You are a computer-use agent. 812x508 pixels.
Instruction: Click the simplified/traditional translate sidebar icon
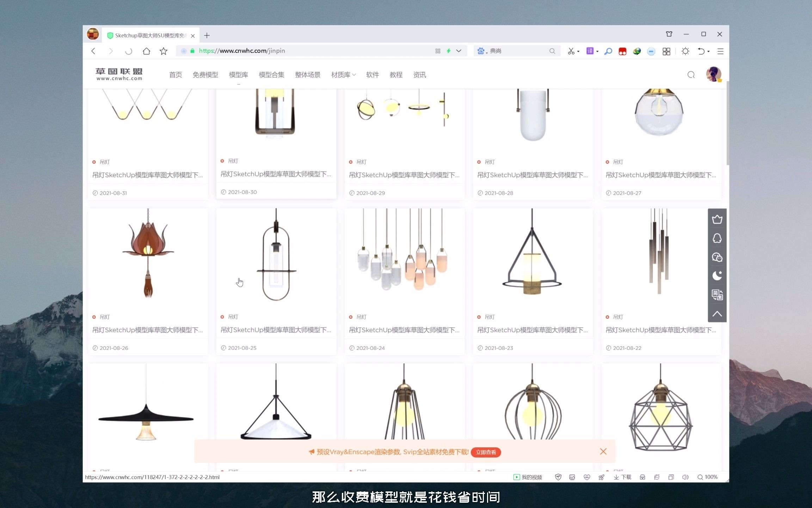[x=717, y=295]
